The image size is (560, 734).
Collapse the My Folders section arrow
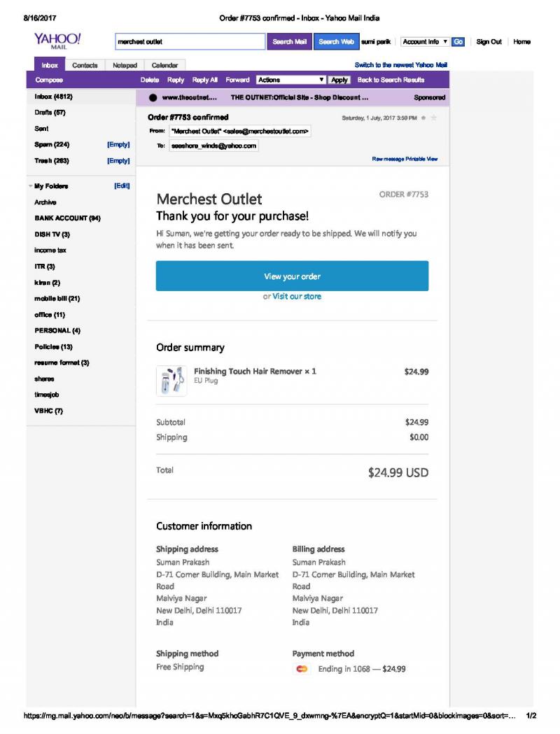30,186
